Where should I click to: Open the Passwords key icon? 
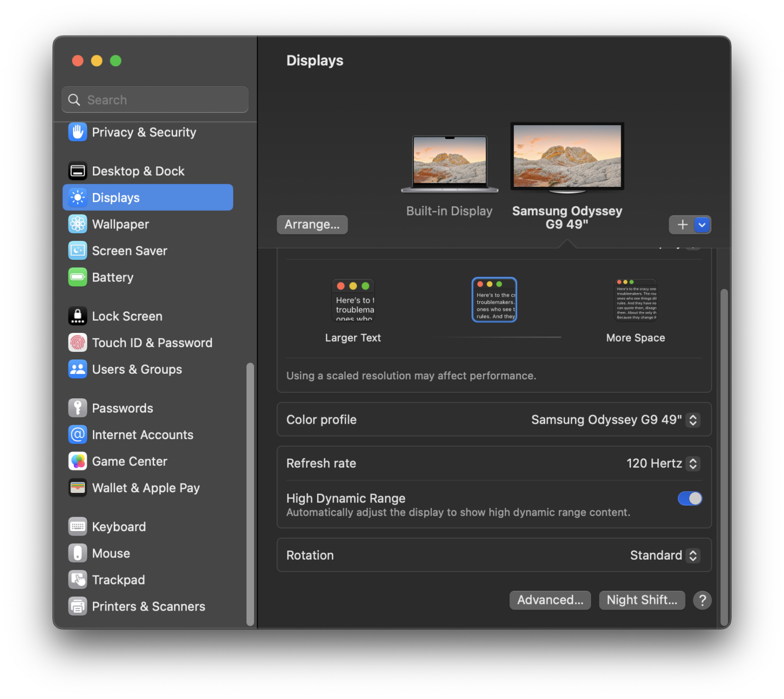pyautogui.click(x=78, y=408)
